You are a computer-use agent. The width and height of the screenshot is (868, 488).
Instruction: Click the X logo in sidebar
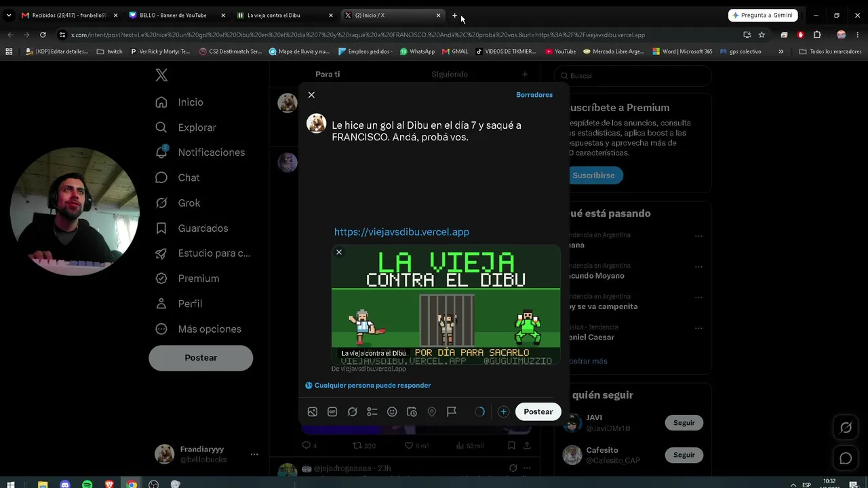pyautogui.click(x=161, y=75)
